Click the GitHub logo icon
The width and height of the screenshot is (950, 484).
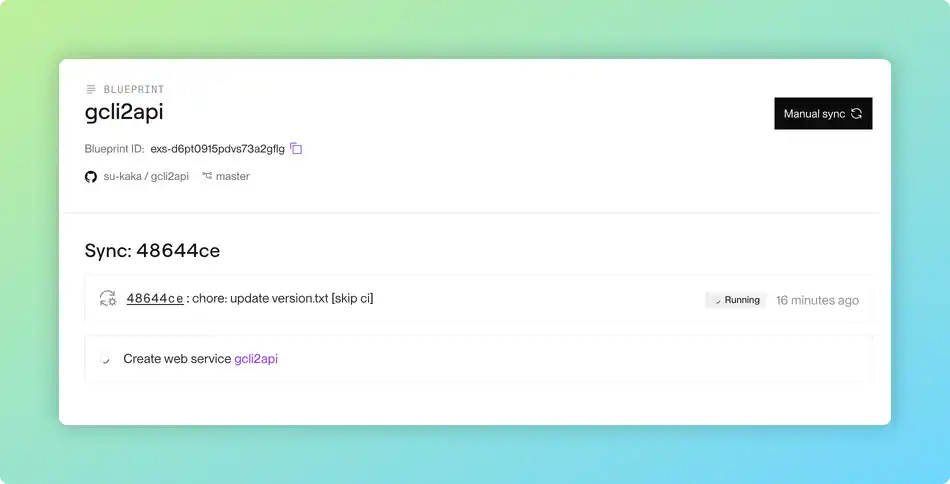pyautogui.click(x=91, y=177)
